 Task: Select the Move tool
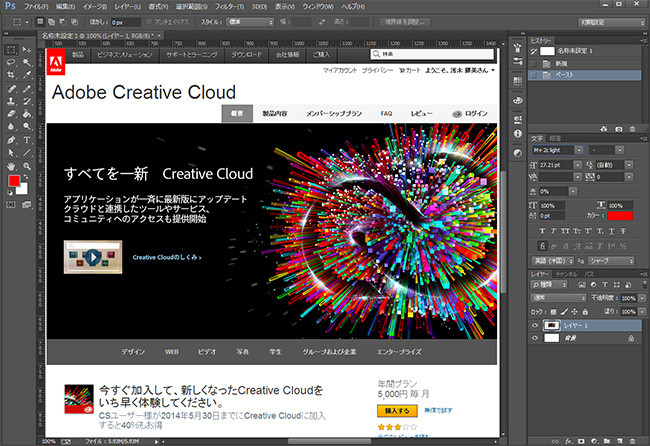(27, 50)
